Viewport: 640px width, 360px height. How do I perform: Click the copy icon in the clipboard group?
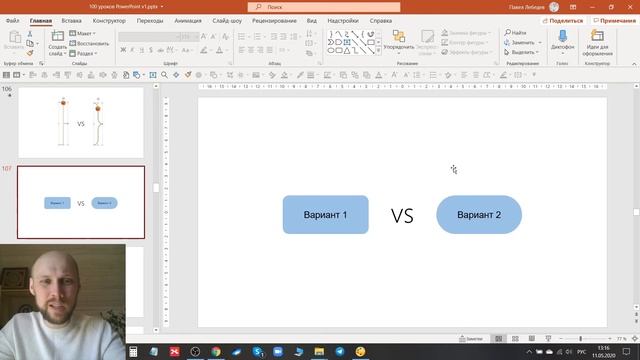30,43
